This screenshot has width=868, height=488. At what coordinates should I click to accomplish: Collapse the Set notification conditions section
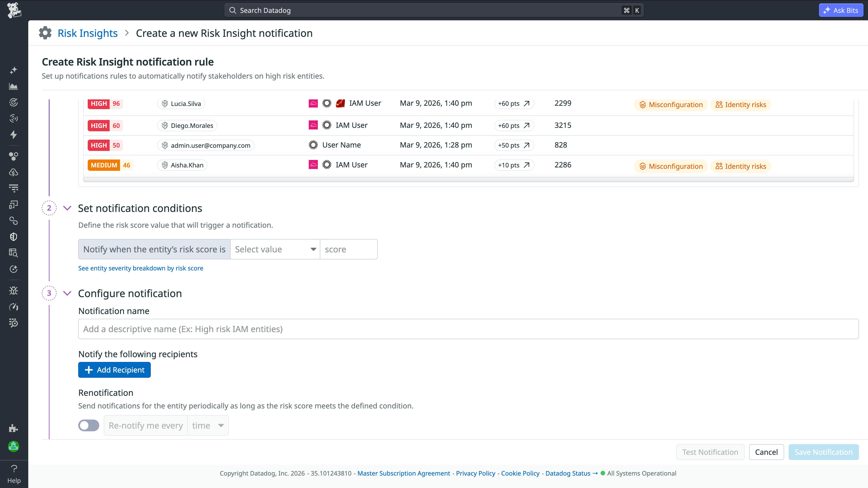67,208
